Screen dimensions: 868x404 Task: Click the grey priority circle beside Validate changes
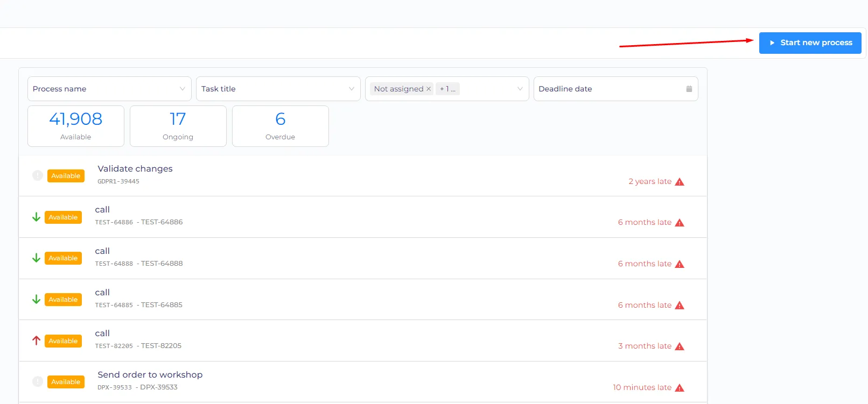[x=38, y=175]
